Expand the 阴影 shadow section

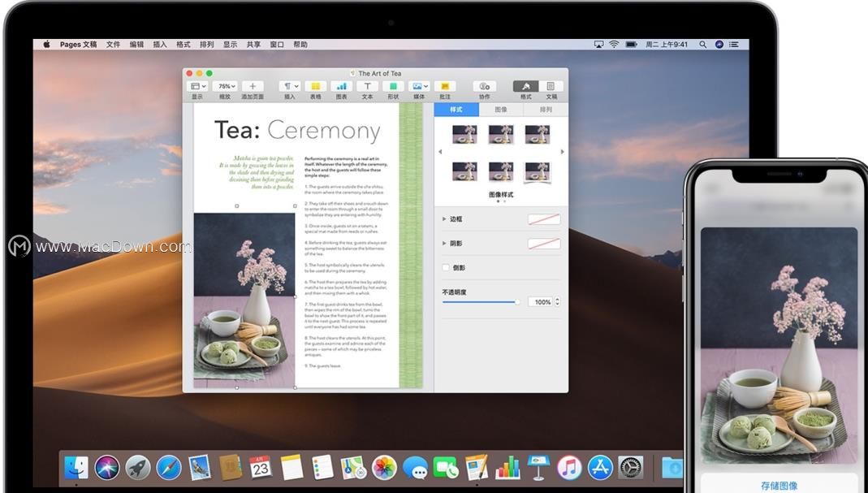(444, 244)
